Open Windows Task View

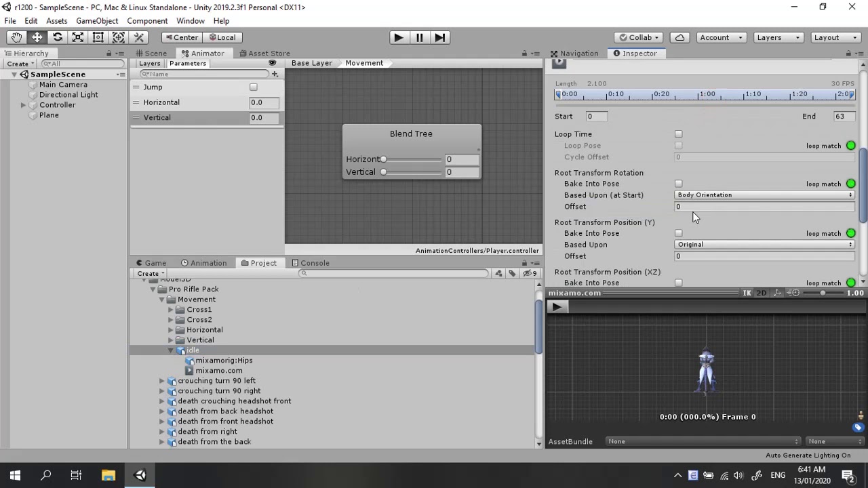click(x=76, y=475)
